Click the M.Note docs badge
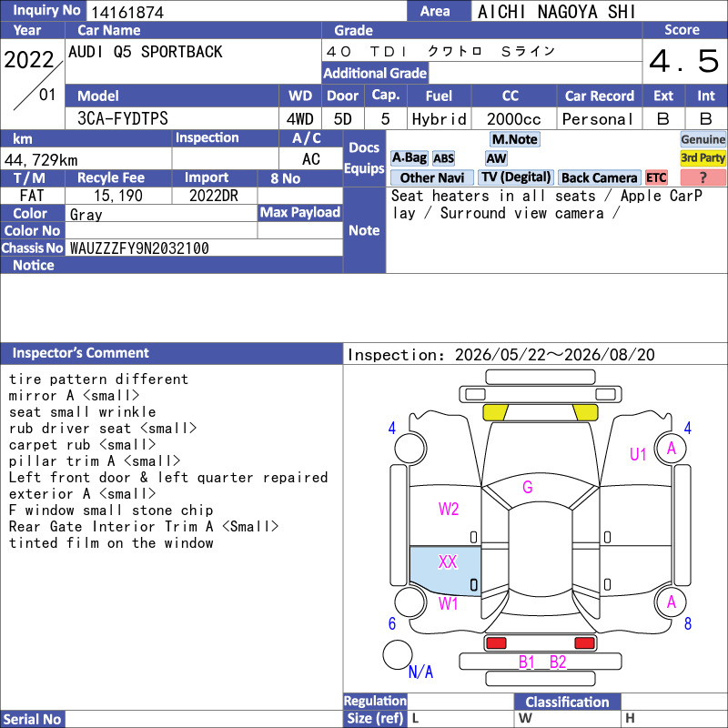Screen dimensions: 728x728 [514, 139]
